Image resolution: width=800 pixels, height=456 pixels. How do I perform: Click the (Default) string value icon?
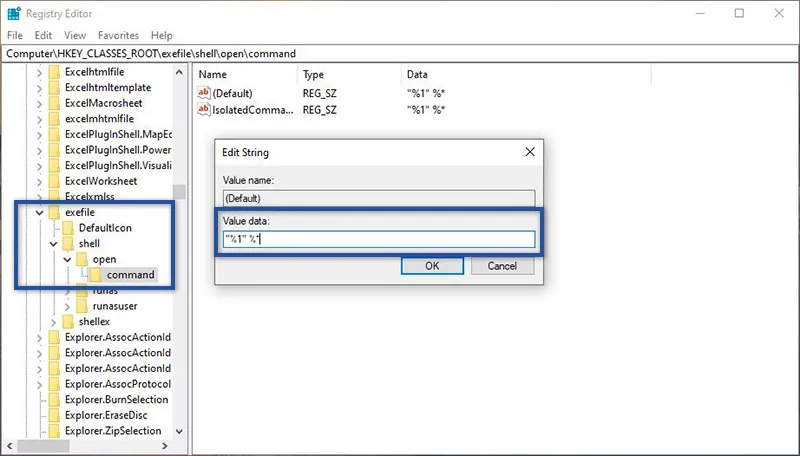pos(204,92)
